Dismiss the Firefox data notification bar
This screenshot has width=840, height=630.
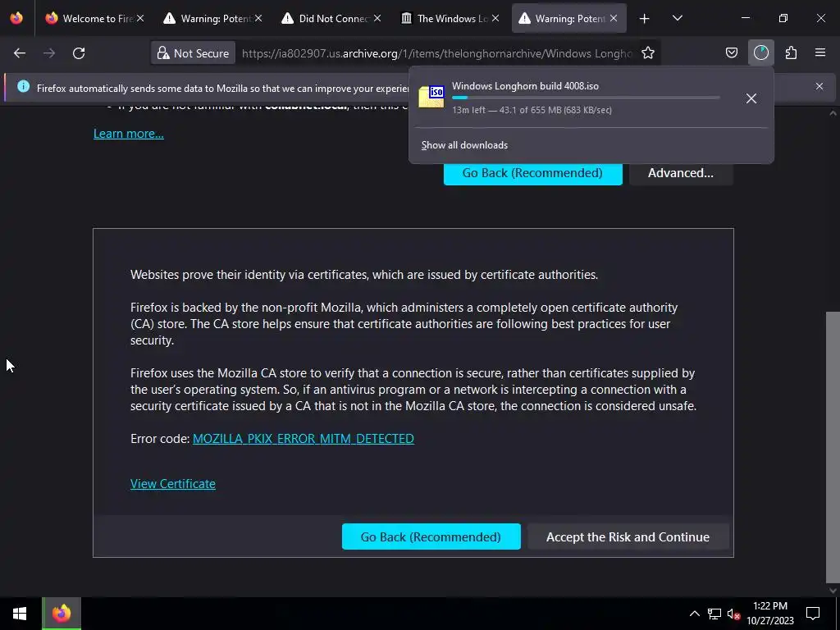pyautogui.click(x=819, y=86)
